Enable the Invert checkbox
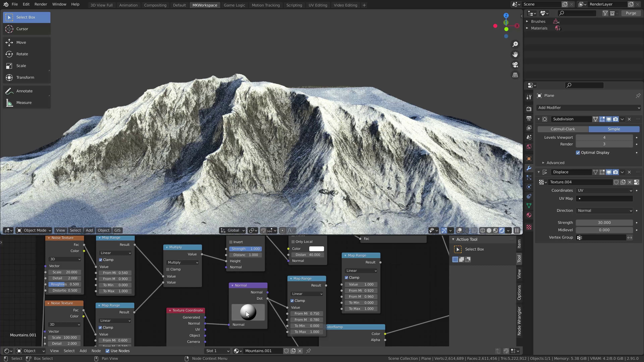The image size is (644, 362). (x=231, y=242)
